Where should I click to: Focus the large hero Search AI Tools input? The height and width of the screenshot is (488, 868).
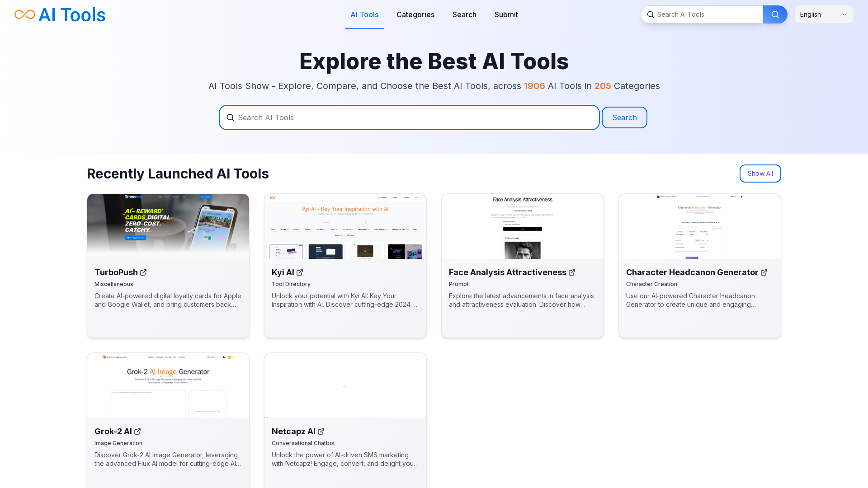point(409,117)
